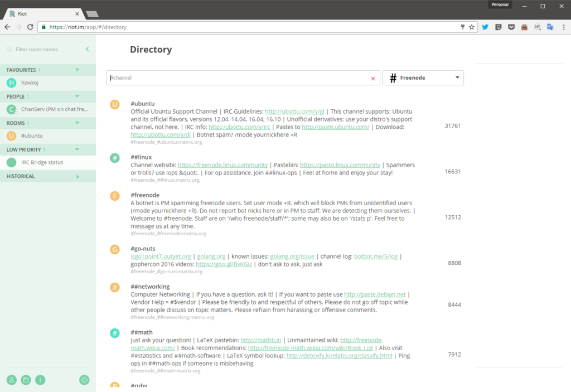Screen dimensions: 571x392
Task: Open the Freenode network dropdown
Action: point(423,78)
